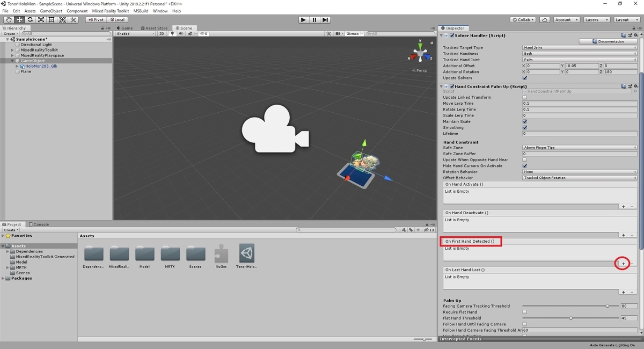Open Tracked Hand Joint dropdown
This screenshot has width=644, height=349.
tap(580, 60)
